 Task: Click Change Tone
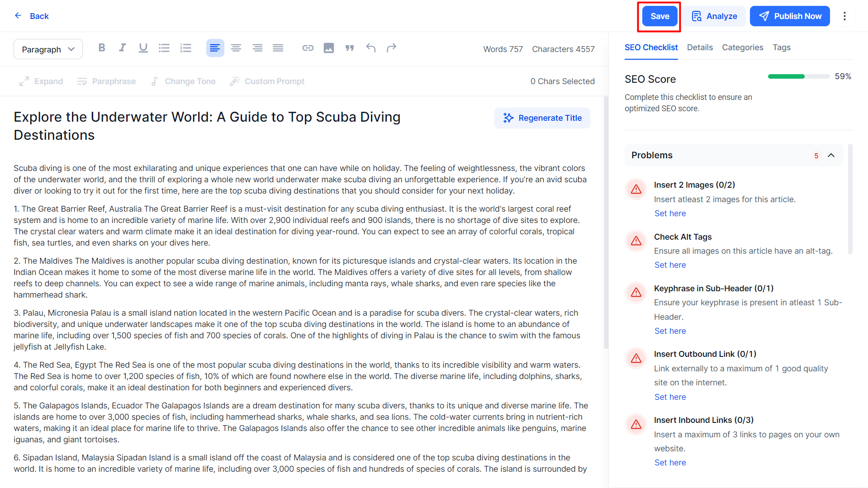(x=183, y=81)
